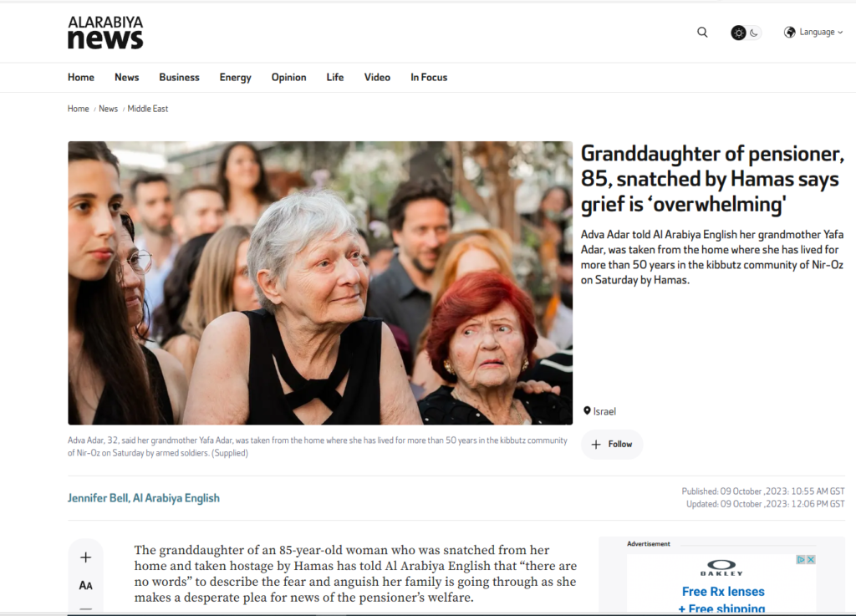Switch to light mode sun icon

click(x=739, y=33)
